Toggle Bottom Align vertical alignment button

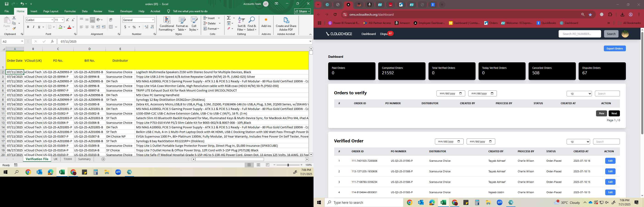92,20
